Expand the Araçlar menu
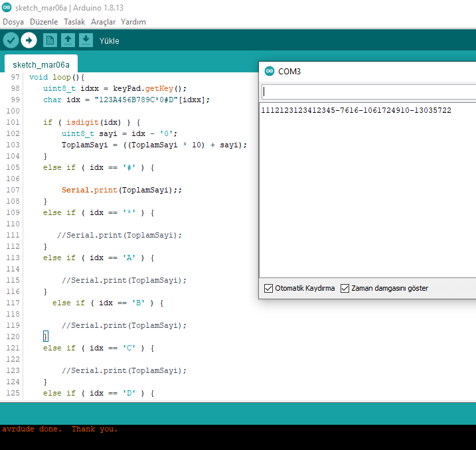 (x=103, y=22)
